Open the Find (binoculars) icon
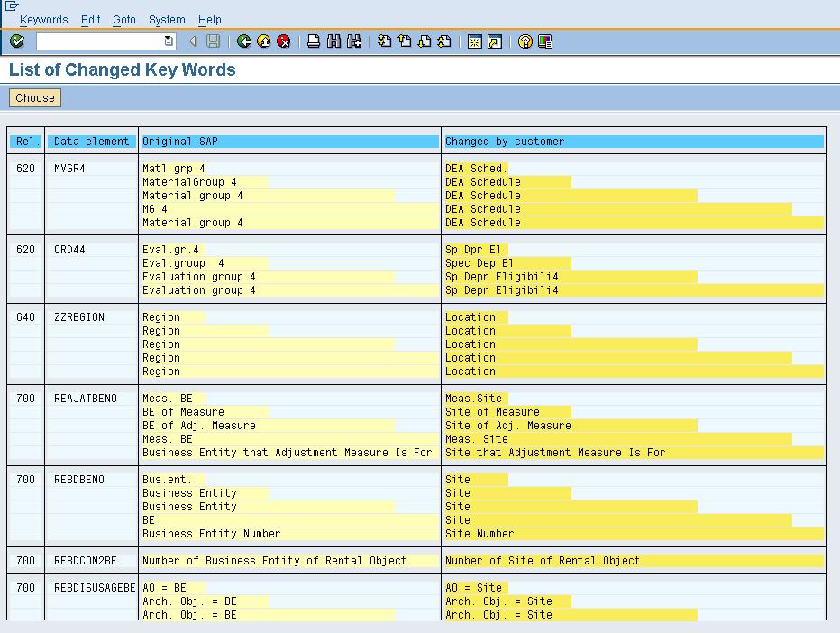 pos(333,41)
